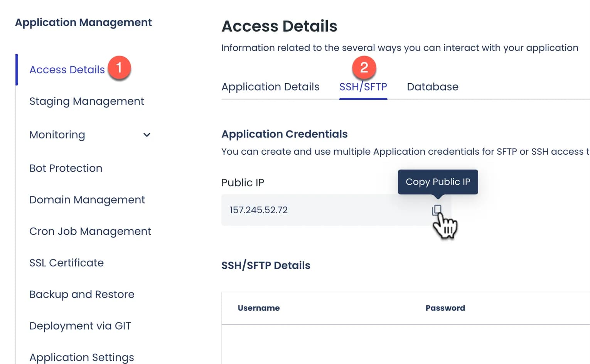Switch to the Application Details tab

point(270,87)
